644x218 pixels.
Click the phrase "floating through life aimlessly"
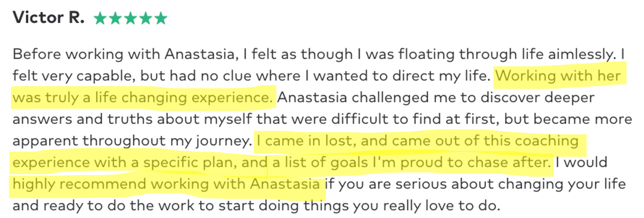tap(507, 54)
